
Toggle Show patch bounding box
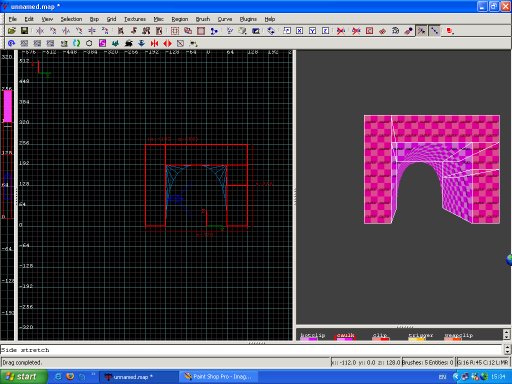369,31
